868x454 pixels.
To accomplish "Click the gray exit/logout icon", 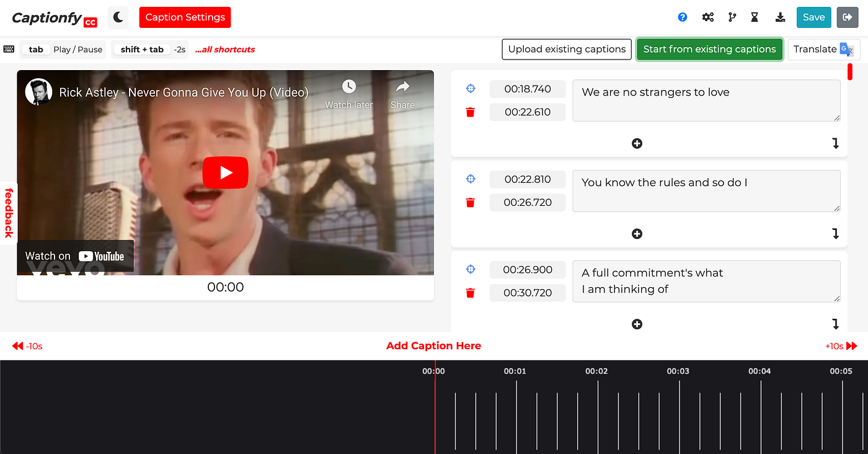I will (x=847, y=17).
